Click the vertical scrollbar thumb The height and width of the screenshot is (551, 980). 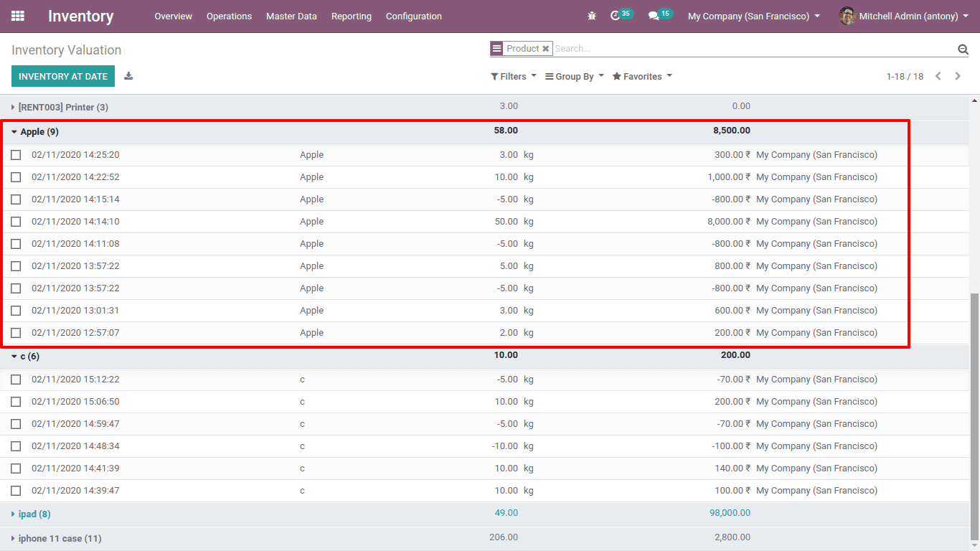click(x=974, y=417)
